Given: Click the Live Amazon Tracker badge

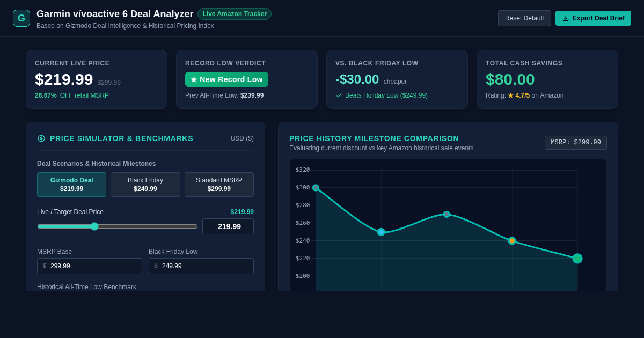Looking at the screenshot, I should [235, 14].
